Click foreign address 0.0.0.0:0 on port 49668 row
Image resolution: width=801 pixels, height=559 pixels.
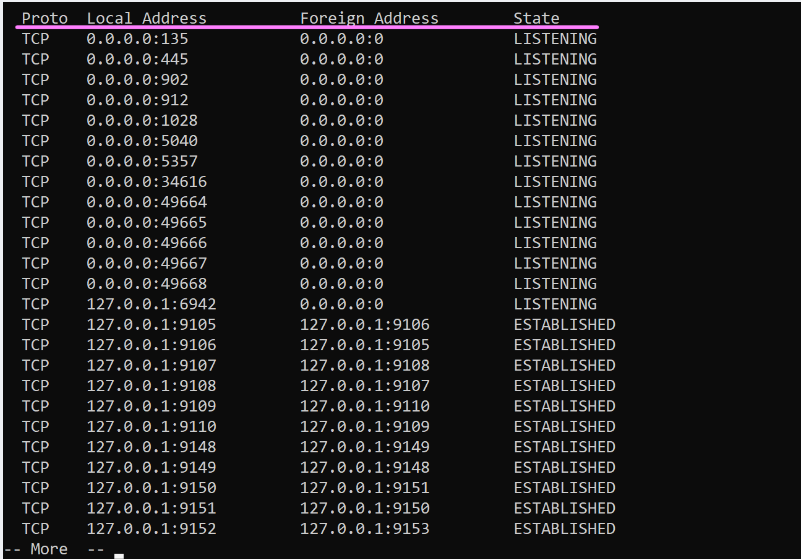pos(342,284)
